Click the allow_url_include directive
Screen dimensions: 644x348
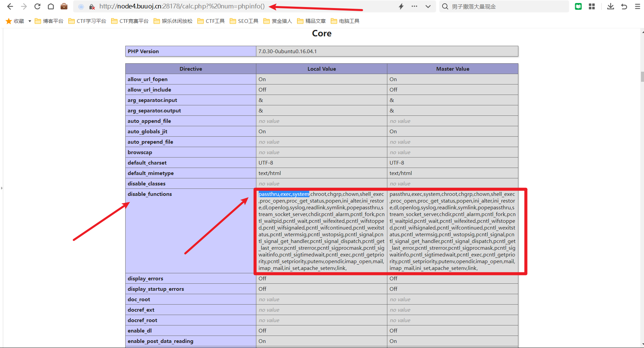pyautogui.click(x=149, y=90)
